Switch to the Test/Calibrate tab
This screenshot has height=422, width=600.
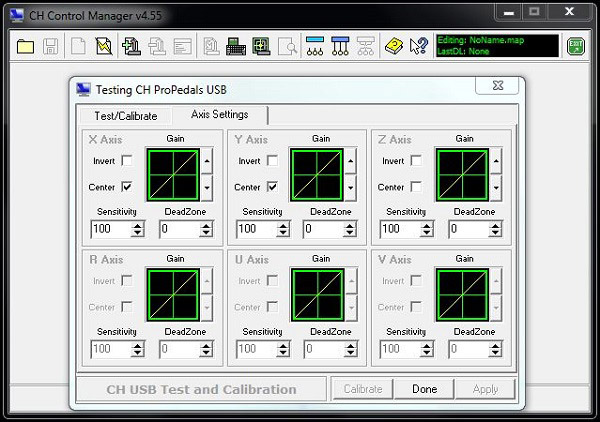(x=126, y=116)
